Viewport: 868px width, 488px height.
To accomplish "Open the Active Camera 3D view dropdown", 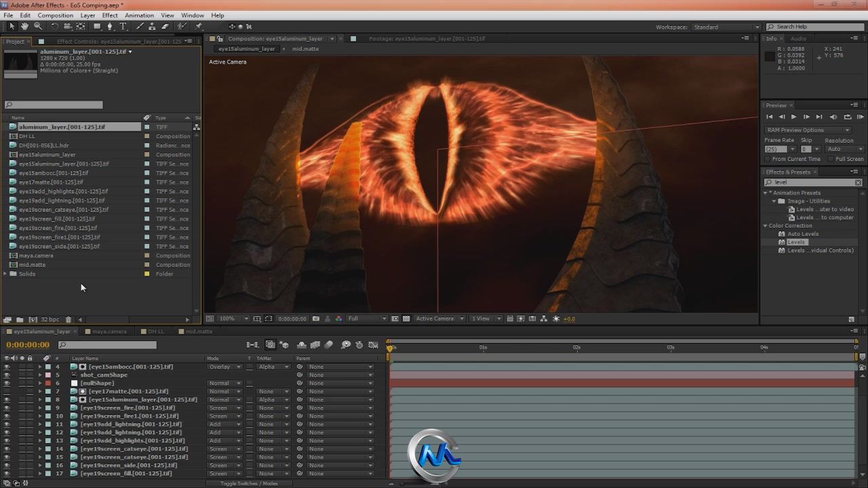I will click(440, 319).
